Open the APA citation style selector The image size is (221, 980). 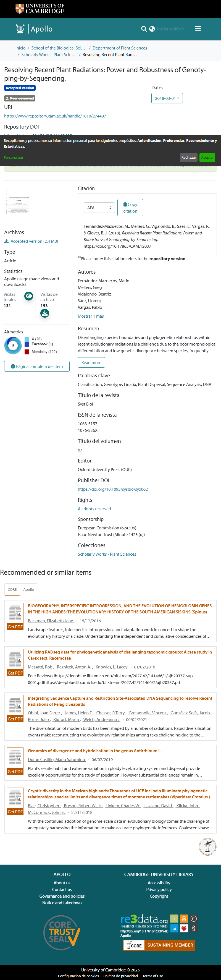click(99, 208)
